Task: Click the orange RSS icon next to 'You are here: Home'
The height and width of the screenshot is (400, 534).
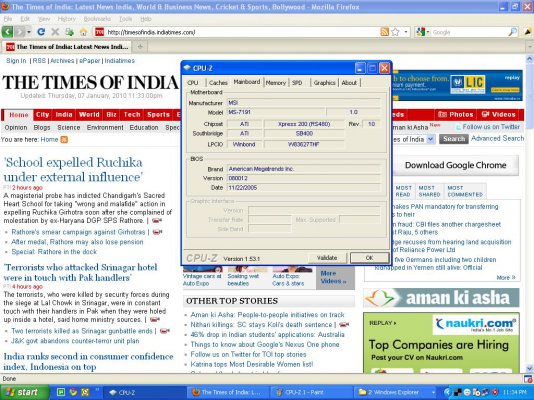Action: [64, 140]
